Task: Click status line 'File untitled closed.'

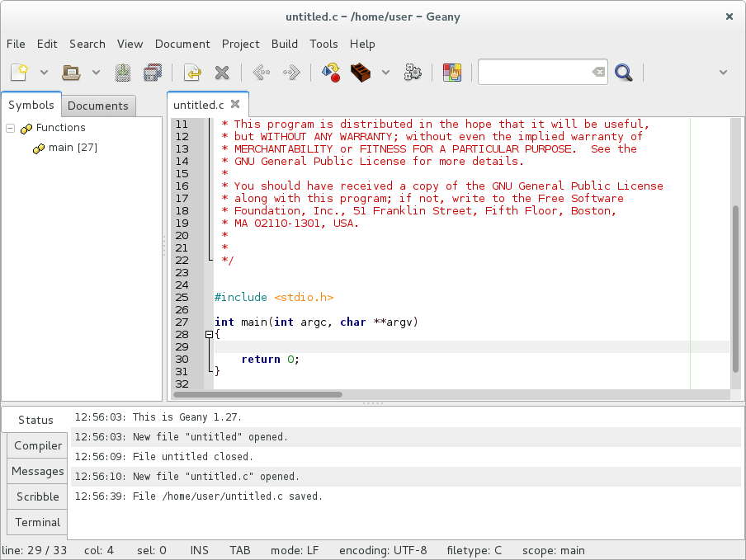Action: 405,456
